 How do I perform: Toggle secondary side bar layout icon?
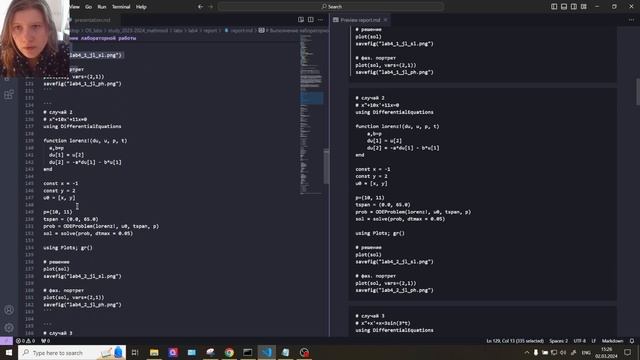[574, 7]
